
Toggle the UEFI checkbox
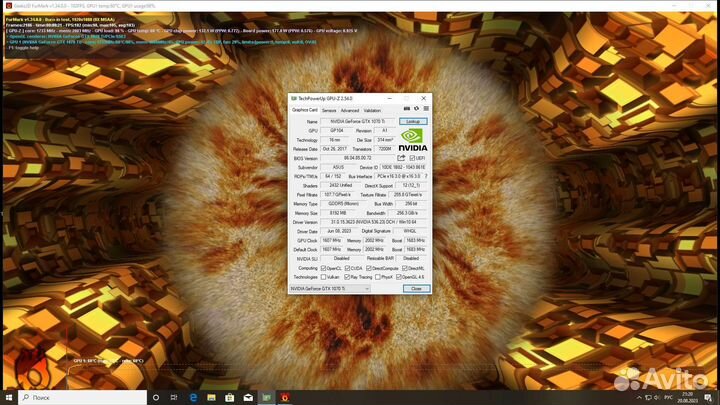(x=412, y=158)
